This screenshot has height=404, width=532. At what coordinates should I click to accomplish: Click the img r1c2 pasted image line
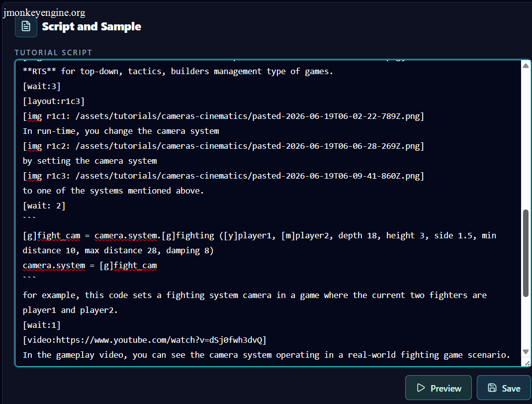click(x=224, y=146)
